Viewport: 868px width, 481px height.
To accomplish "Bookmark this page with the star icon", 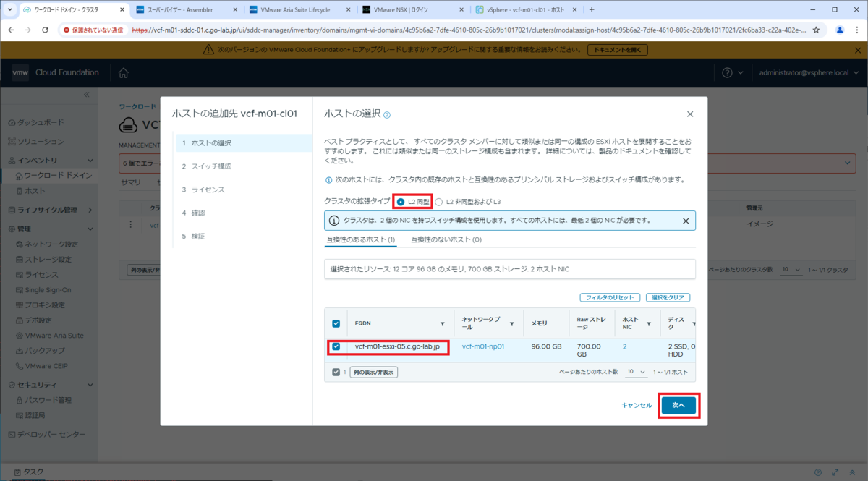I will click(816, 30).
